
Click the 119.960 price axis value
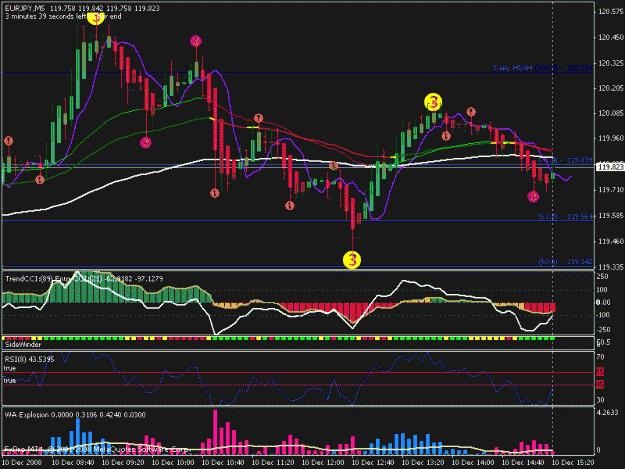(x=611, y=138)
